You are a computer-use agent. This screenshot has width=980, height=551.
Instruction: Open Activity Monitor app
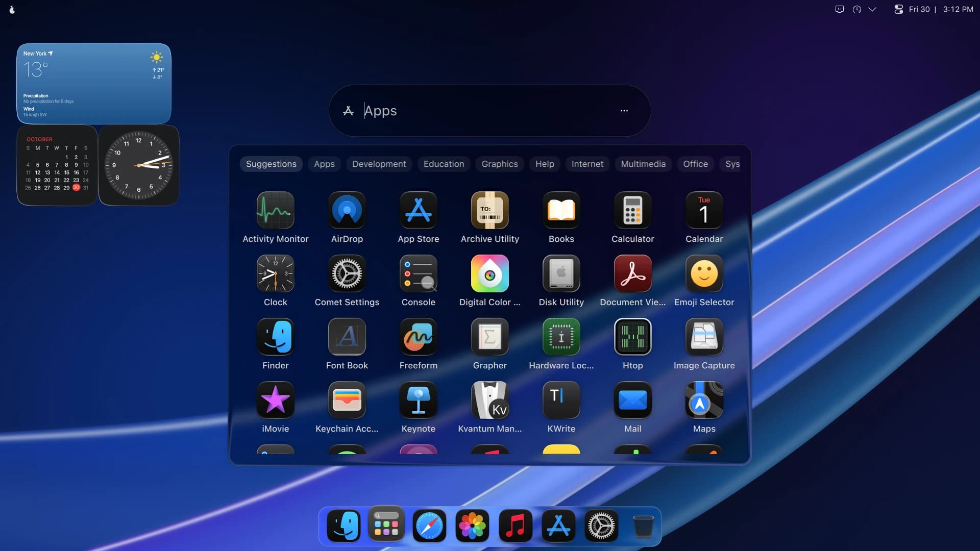(276, 210)
